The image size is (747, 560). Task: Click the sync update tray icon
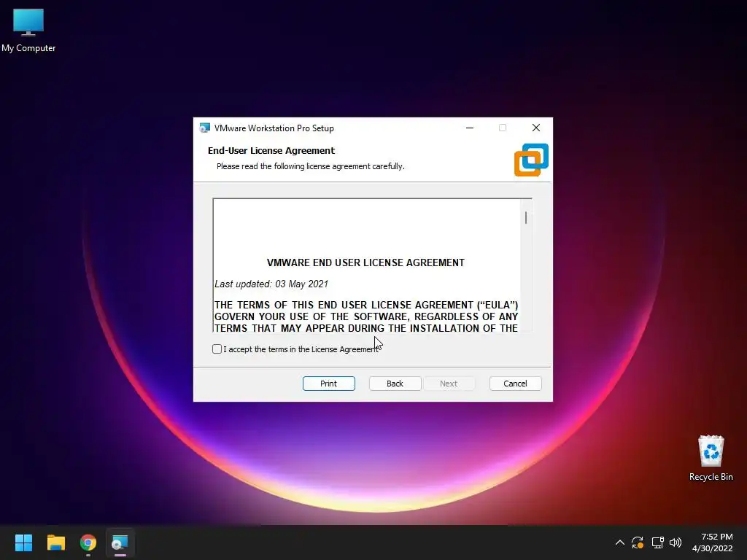tap(638, 542)
